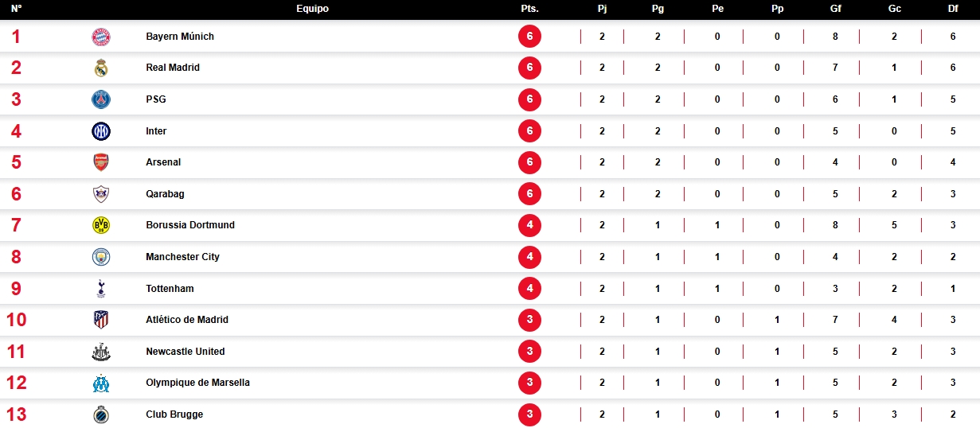
Task: Click Bayern Múnich's red points badge
Action: [x=529, y=37]
